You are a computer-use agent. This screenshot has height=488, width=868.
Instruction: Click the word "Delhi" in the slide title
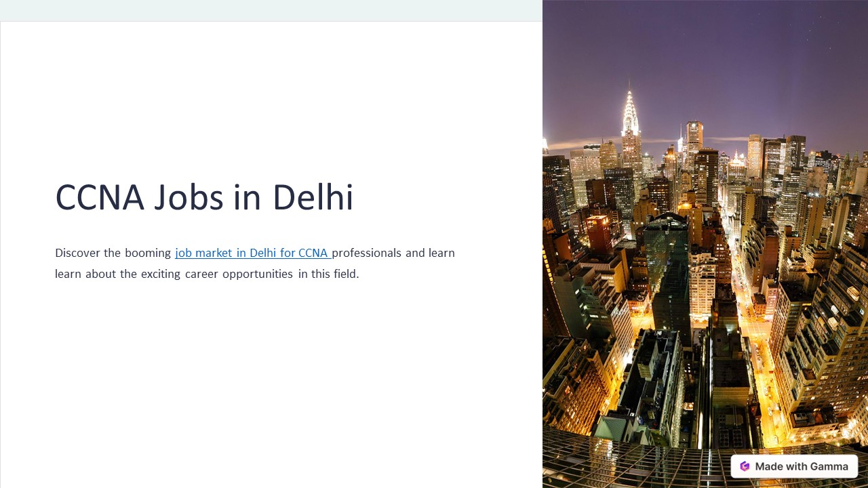click(313, 198)
